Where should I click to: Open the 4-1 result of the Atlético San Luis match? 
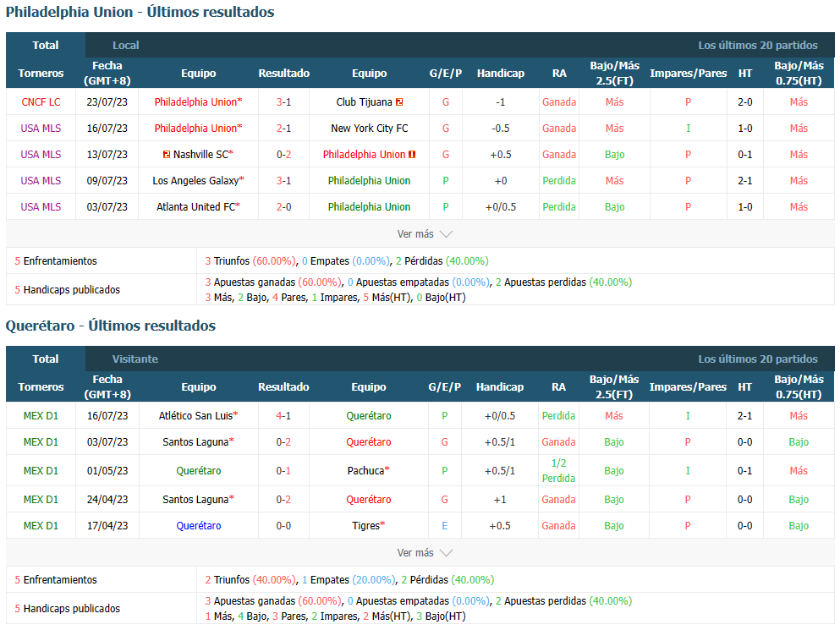click(283, 416)
